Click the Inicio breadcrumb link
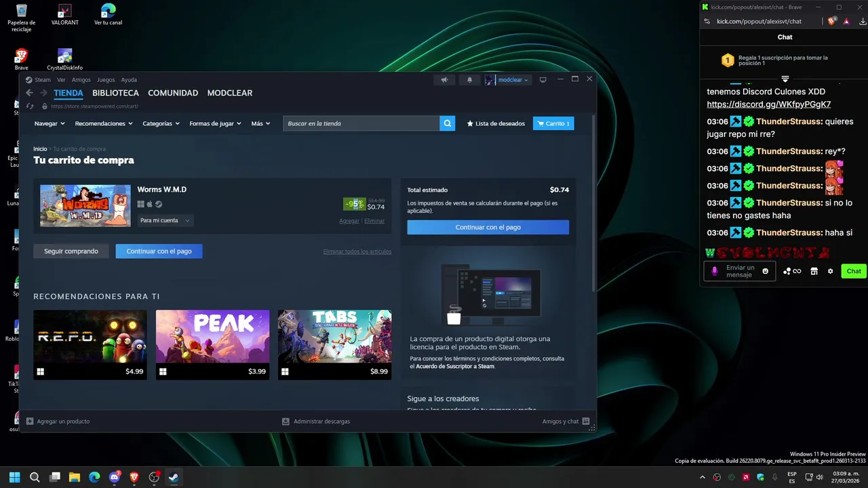 tap(40, 148)
